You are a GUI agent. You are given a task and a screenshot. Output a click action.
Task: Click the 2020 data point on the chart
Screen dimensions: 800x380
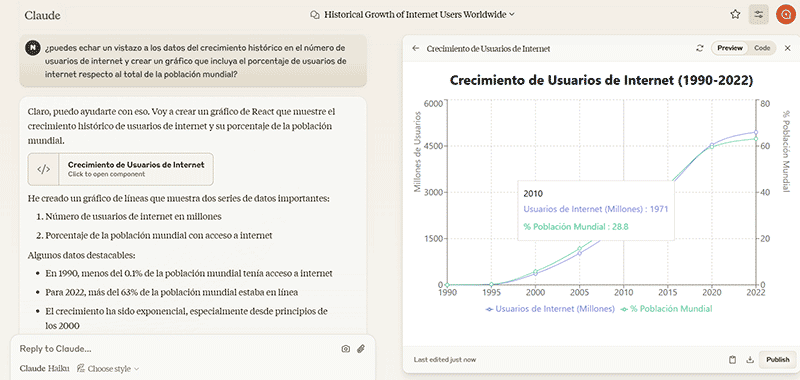click(712, 146)
